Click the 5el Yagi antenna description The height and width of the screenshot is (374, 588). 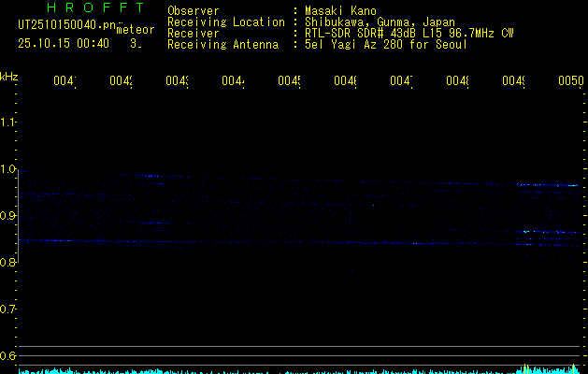(x=387, y=45)
